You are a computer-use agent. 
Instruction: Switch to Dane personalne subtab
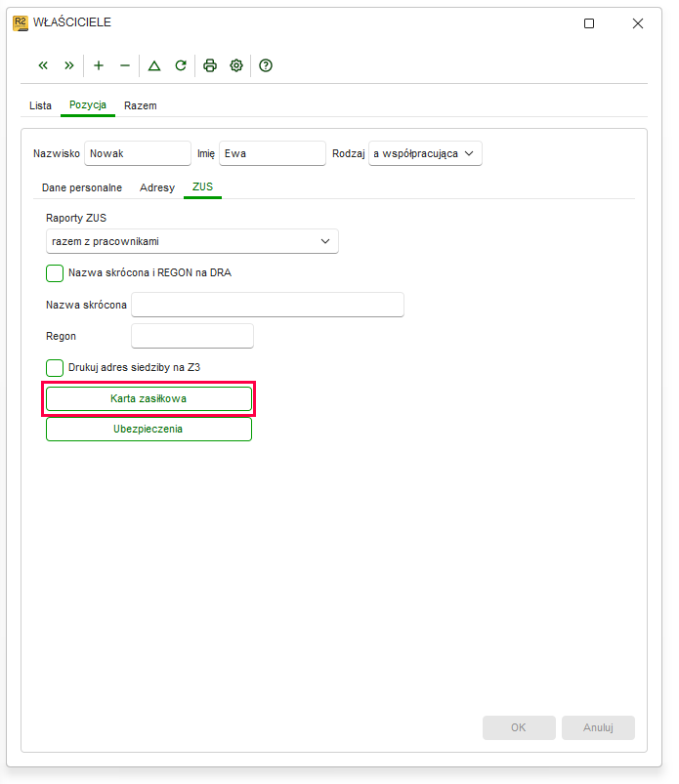(x=82, y=187)
